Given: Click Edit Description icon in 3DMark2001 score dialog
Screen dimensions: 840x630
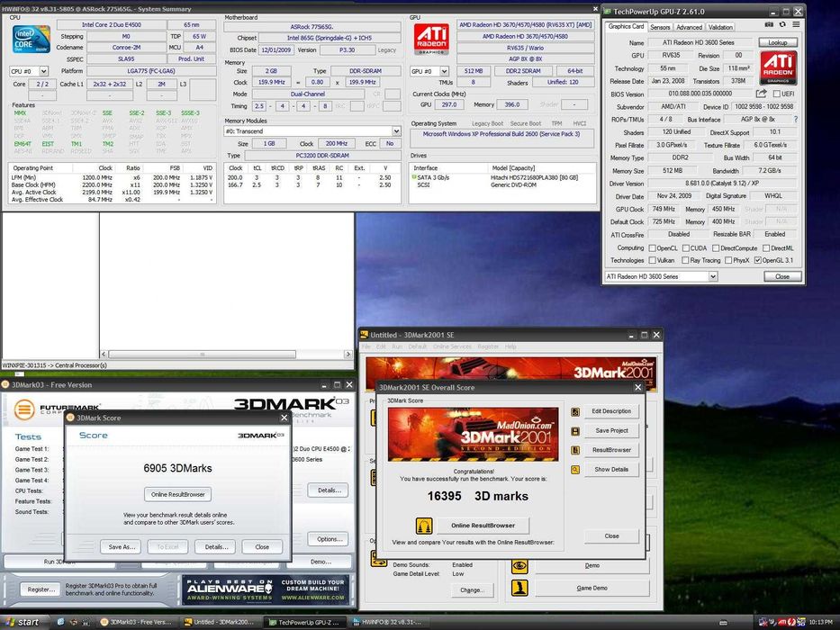Looking at the screenshot, I should (x=574, y=411).
